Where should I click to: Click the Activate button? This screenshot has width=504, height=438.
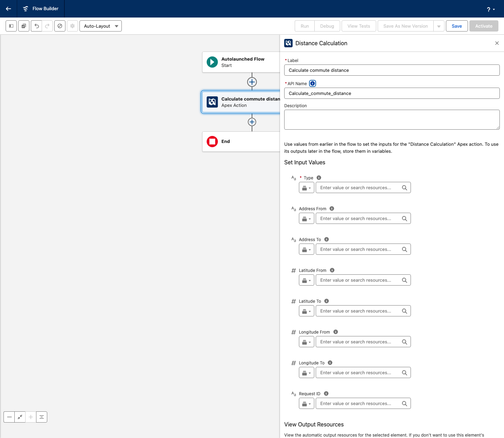[x=484, y=26]
